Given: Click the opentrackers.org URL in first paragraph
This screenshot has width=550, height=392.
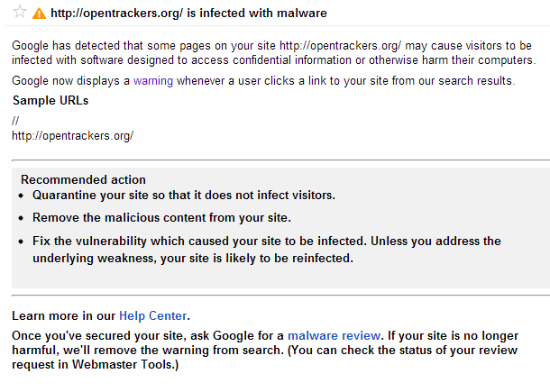Looking at the screenshot, I should 340,46.
